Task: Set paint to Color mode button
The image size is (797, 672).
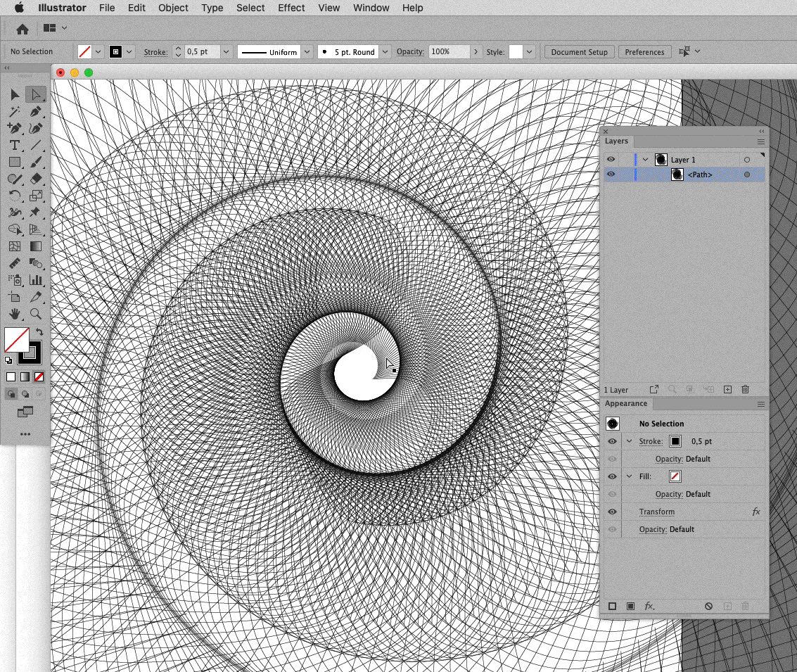Action: coord(11,376)
